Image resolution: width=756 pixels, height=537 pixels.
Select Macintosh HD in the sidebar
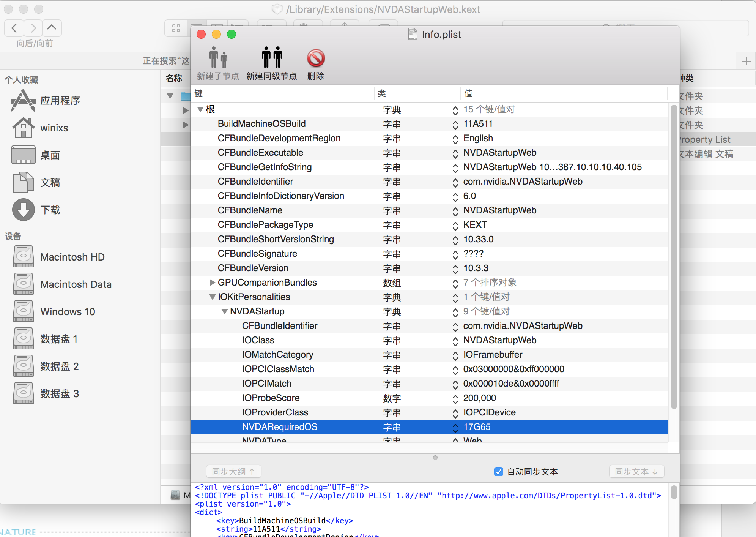(x=72, y=257)
